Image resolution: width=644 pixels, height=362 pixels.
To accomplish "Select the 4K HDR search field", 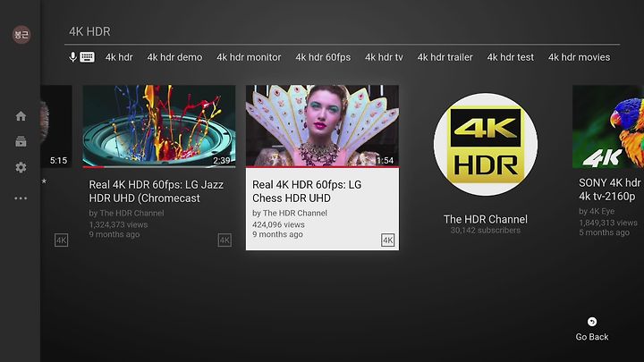I will point(342,31).
